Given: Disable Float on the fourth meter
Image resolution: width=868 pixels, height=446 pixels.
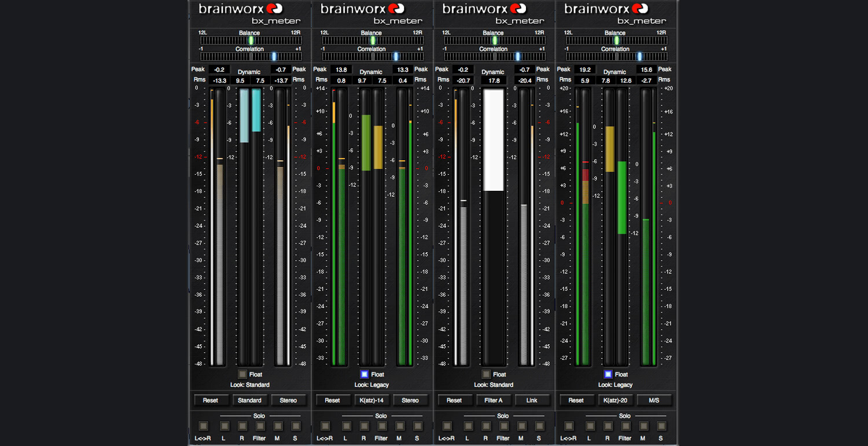Looking at the screenshot, I should (607, 374).
